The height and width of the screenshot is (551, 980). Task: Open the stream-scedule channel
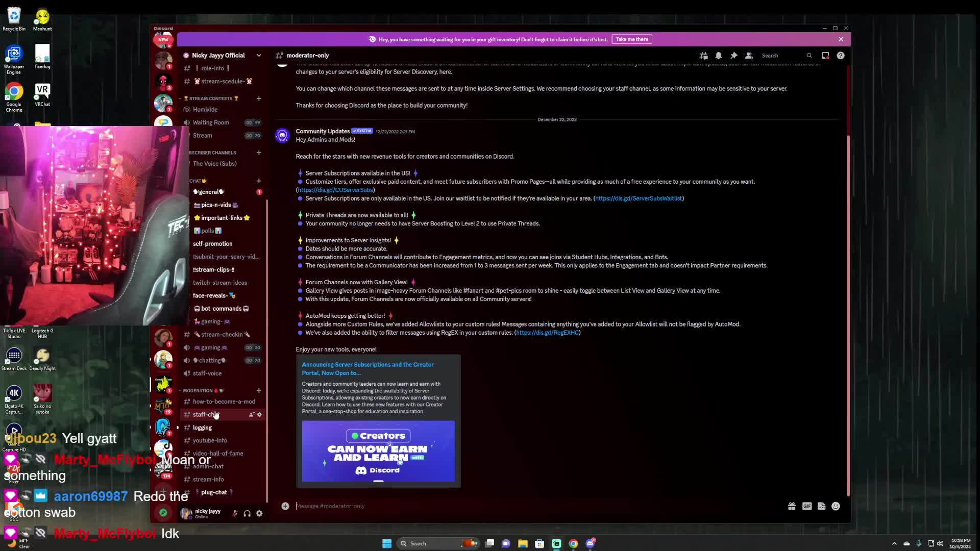coord(223,81)
